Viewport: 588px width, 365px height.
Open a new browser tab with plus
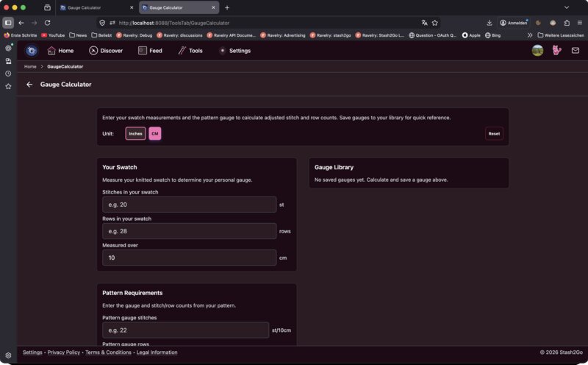coord(227,7)
